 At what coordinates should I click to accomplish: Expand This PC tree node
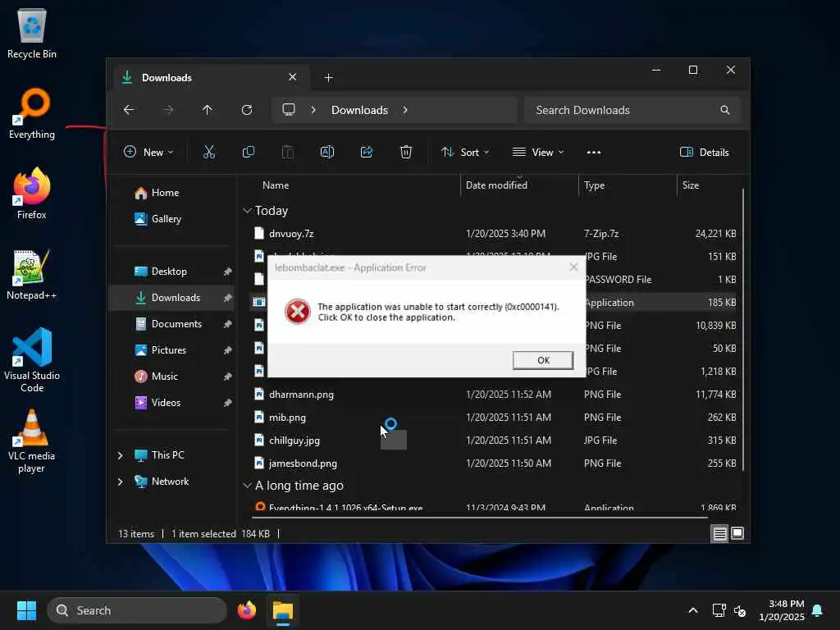click(120, 454)
